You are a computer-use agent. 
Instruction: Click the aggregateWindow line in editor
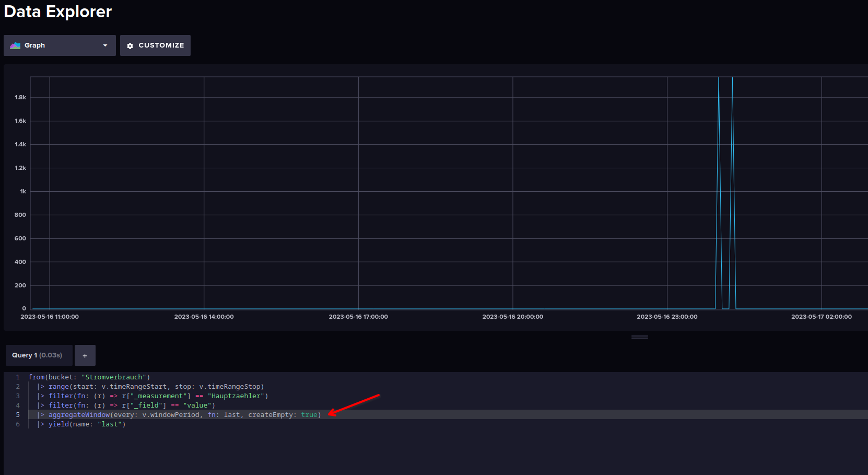pyautogui.click(x=179, y=415)
